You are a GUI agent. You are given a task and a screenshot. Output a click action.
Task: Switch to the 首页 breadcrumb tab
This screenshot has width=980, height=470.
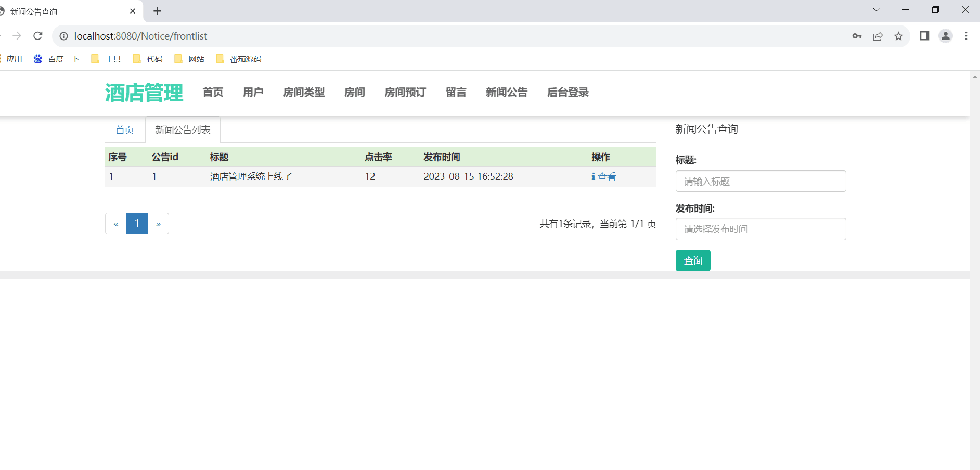[x=125, y=129]
